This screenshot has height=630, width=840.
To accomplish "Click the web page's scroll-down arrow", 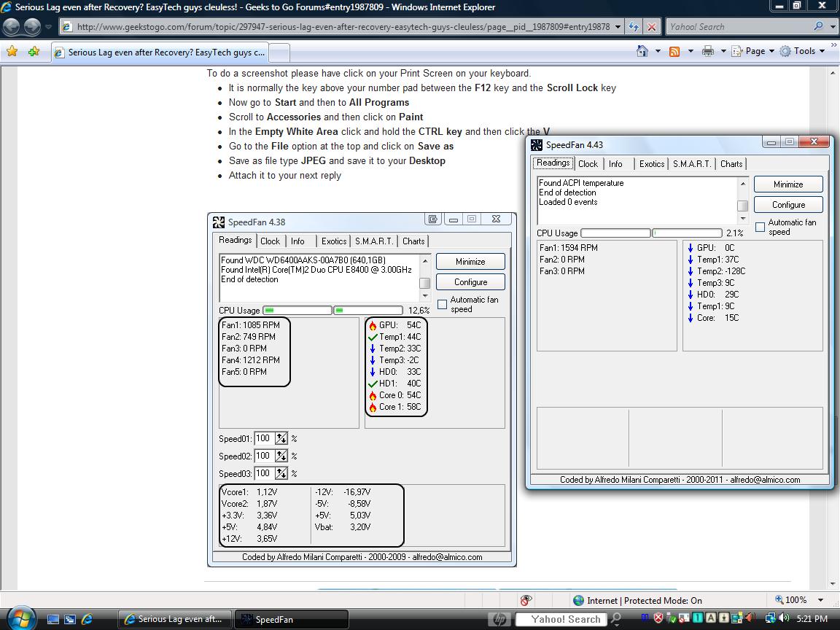I will [x=833, y=584].
